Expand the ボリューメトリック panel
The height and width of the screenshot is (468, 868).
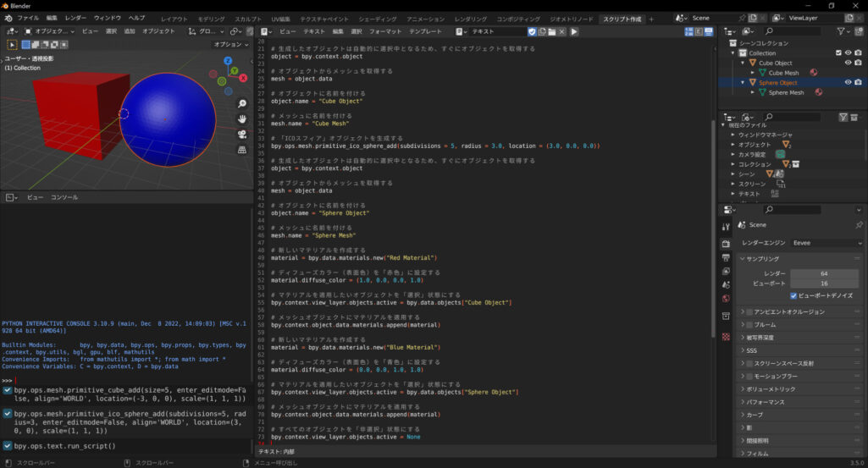tap(800, 389)
